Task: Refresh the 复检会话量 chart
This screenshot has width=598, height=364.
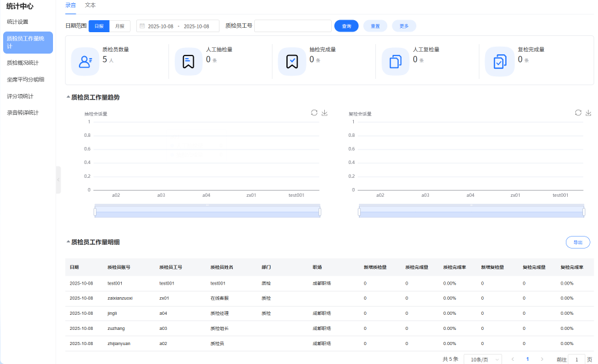Action: pyautogui.click(x=578, y=112)
